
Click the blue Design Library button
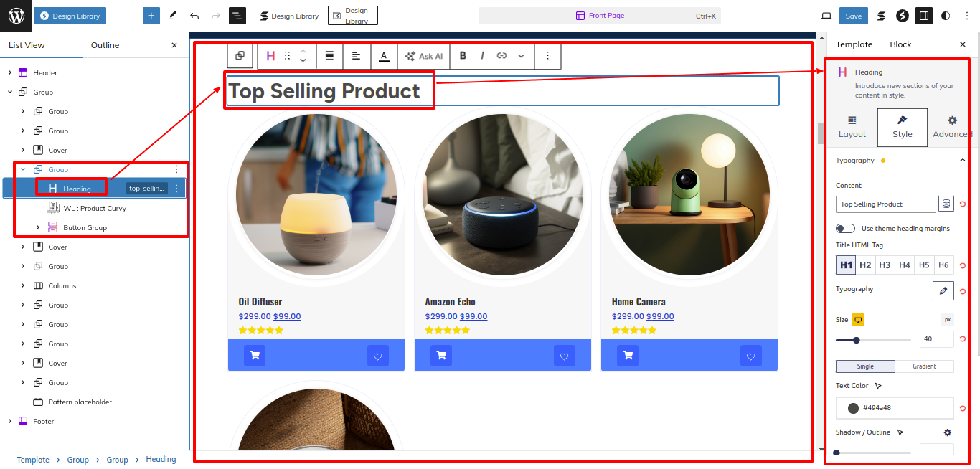[x=70, y=16]
